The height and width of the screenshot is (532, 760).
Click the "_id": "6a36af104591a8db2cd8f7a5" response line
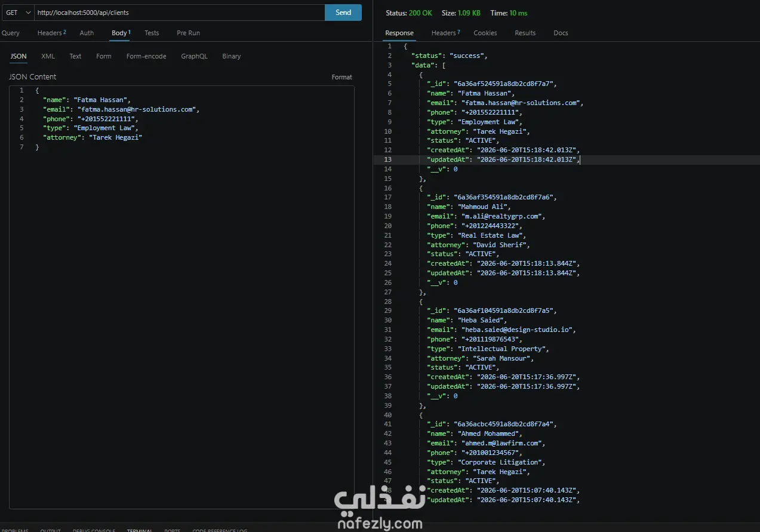point(492,310)
